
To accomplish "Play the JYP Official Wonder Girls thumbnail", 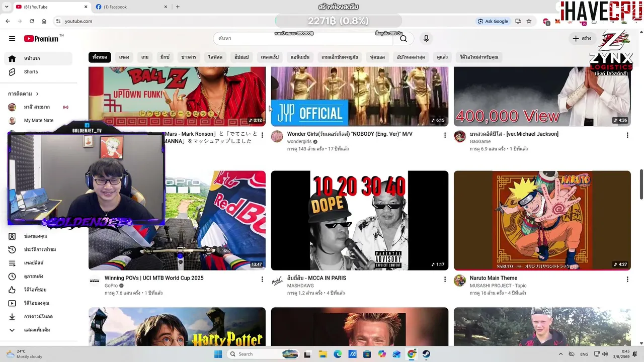I will tap(360, 96).
